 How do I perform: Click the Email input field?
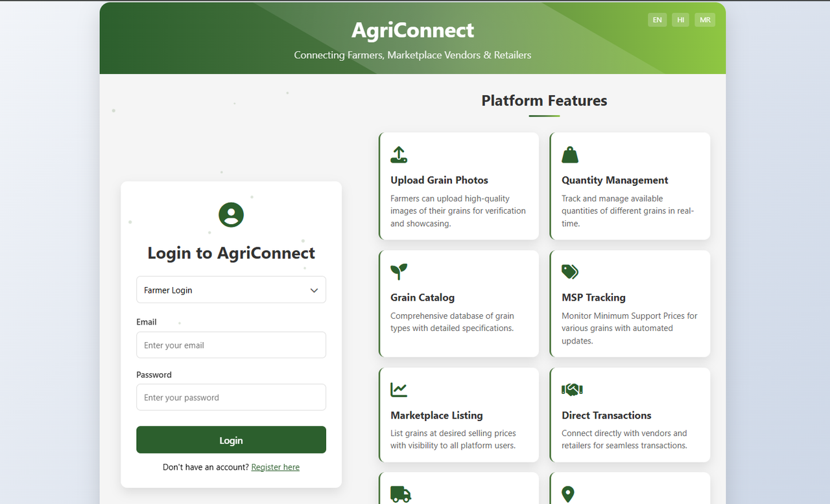231,345
